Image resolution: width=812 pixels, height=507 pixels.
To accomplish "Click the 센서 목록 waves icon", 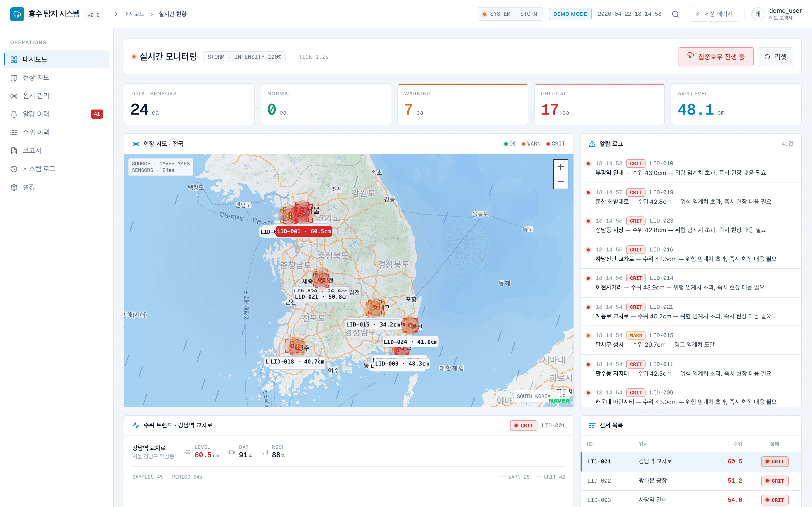I will (592, 425).
